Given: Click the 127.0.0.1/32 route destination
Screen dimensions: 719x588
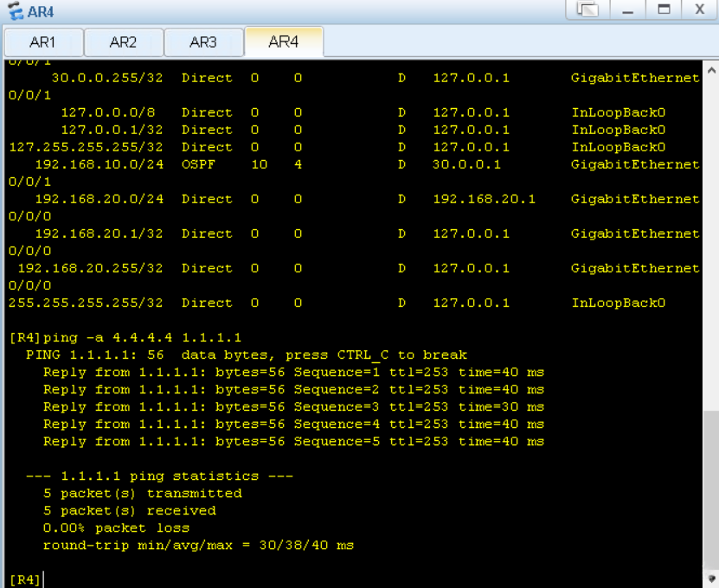Looking at the screenshot, I should 112,131.
